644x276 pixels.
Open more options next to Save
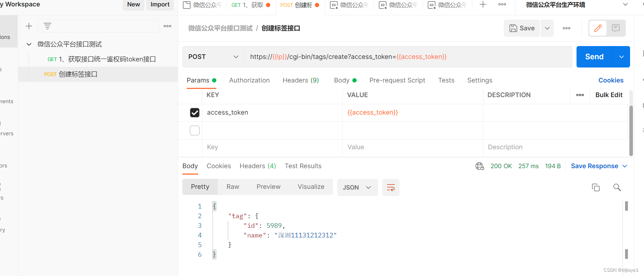click(567, 28)
